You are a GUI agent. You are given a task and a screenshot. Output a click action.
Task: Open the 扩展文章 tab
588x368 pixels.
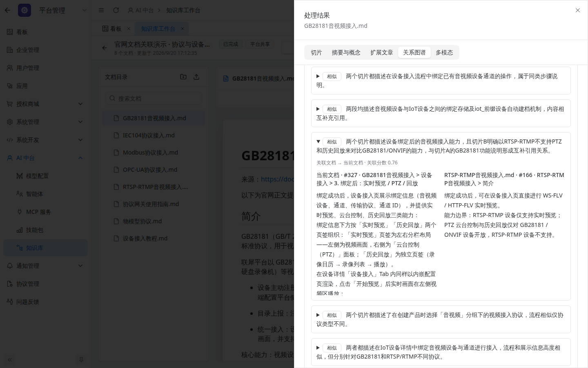[381, 52]
